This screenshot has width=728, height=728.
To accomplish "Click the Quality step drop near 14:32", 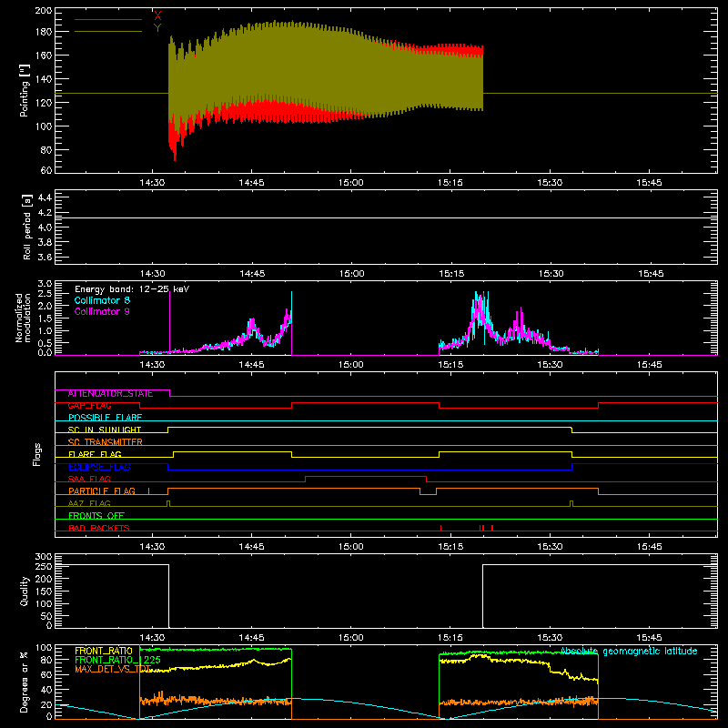I will [168, 596].
